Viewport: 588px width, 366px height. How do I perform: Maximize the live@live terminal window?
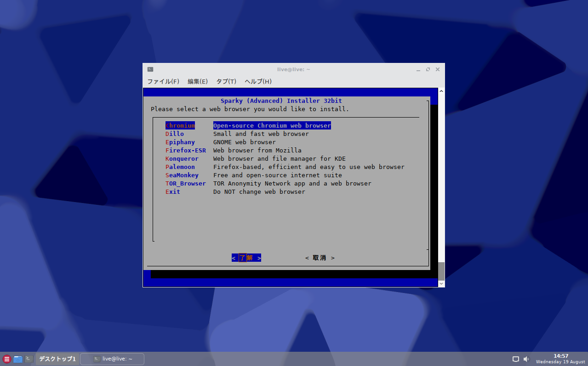(x=428, y=69)
